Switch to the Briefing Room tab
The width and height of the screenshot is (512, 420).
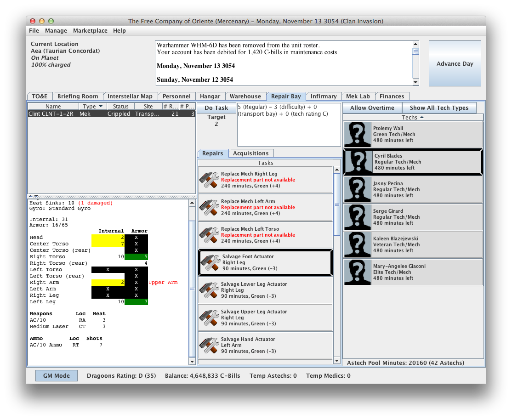[x=78, y=96]
